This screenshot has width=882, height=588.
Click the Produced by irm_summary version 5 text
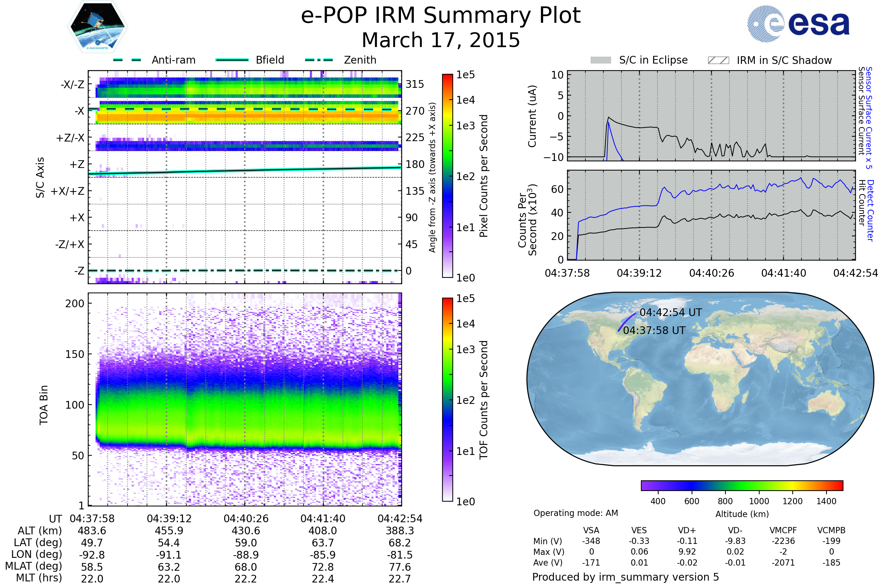[625, 577]
